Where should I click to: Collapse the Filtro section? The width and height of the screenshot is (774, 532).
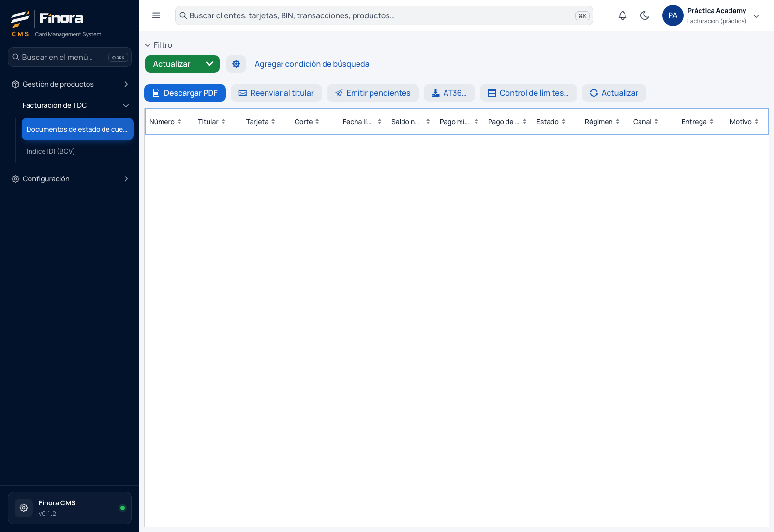[159, 45]
